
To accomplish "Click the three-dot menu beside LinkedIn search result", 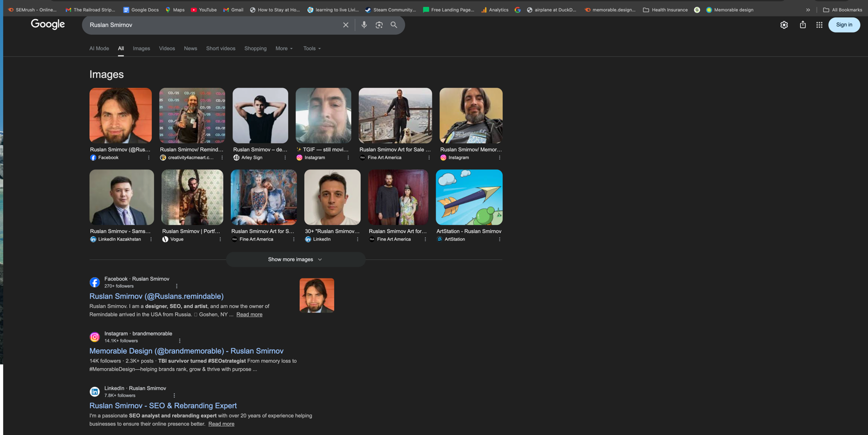I will point(174,395).
